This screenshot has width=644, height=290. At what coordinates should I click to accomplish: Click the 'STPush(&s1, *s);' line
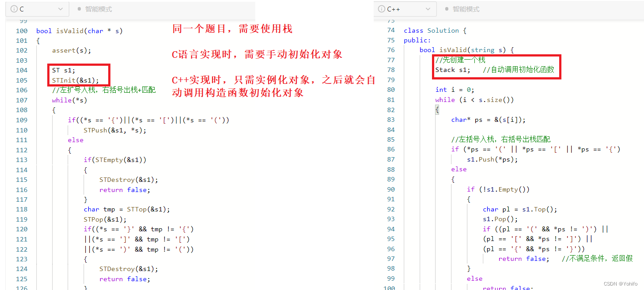coord(115,130)
